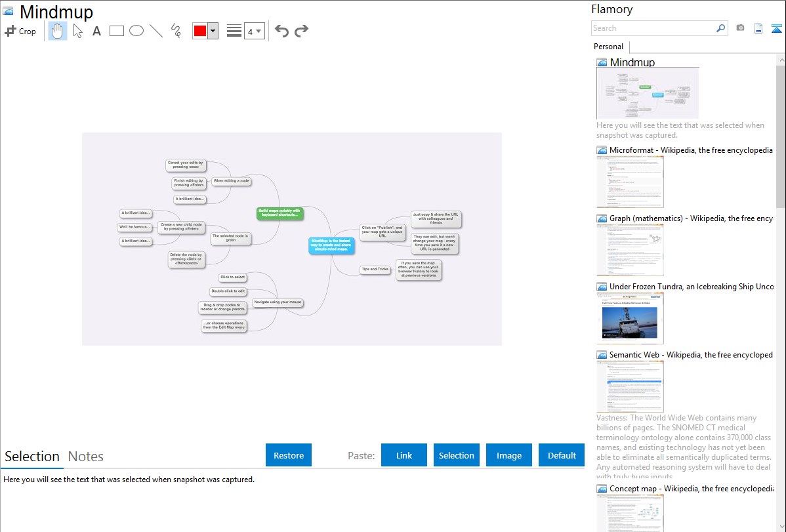Pick the ellipse shape tool
The width and height of the screenshot is (786, 532).
tap(136, 31)
